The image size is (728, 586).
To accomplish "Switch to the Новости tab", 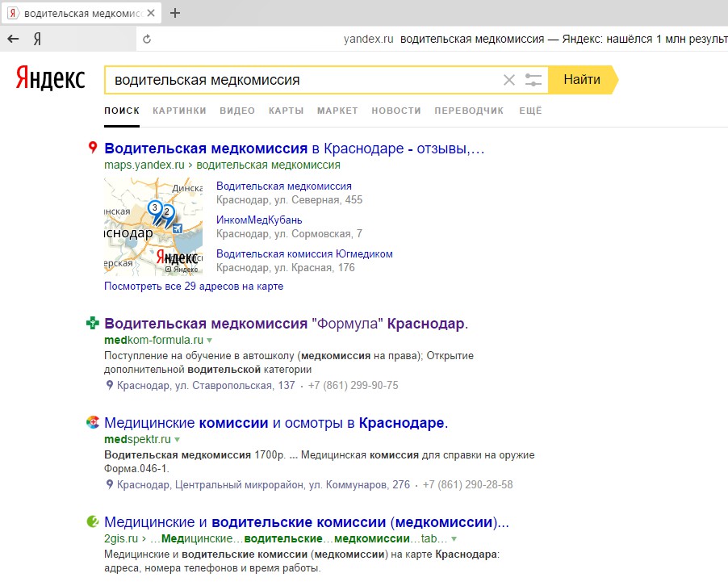I will point(396,111).
